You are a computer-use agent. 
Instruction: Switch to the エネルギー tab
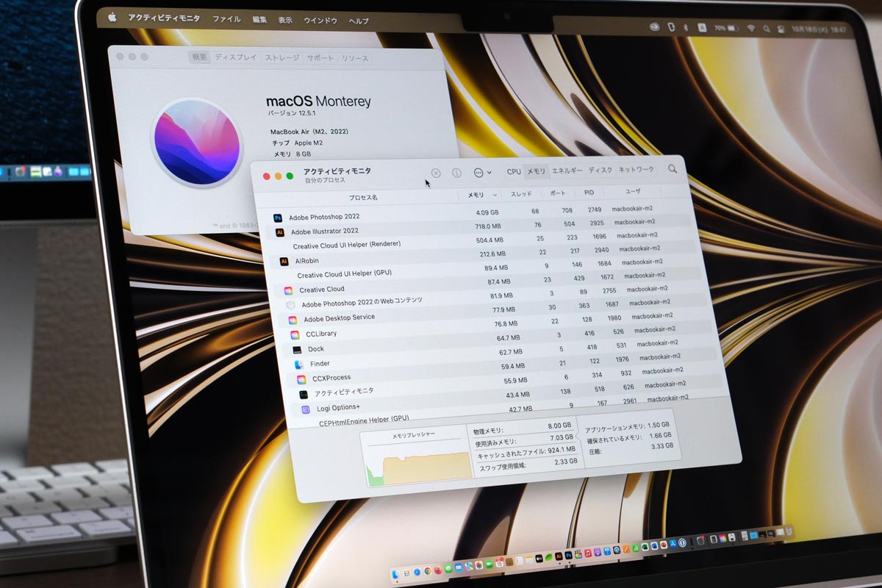pyautogui.click(x=567, y=171)
